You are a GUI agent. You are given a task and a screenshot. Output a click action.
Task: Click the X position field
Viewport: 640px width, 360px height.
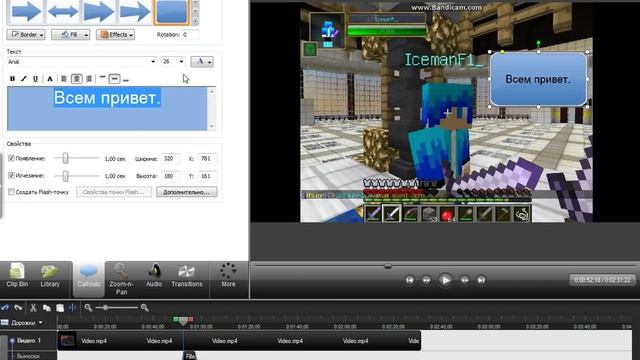(207, 158)
